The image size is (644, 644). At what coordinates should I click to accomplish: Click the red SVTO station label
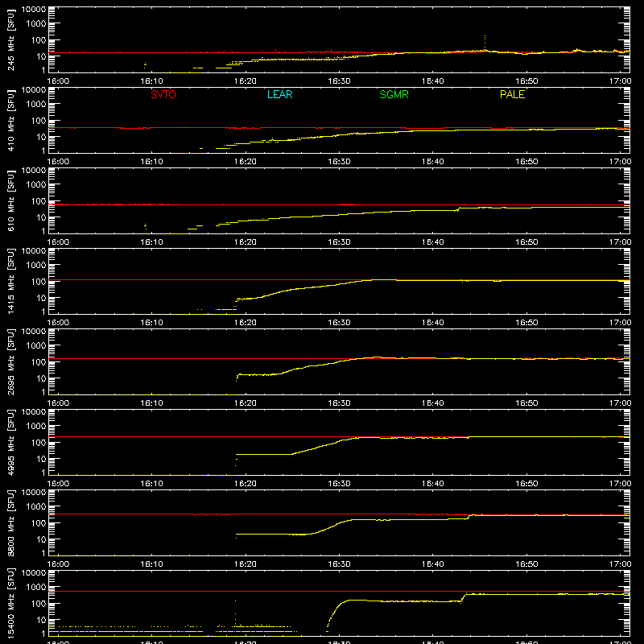163,94
